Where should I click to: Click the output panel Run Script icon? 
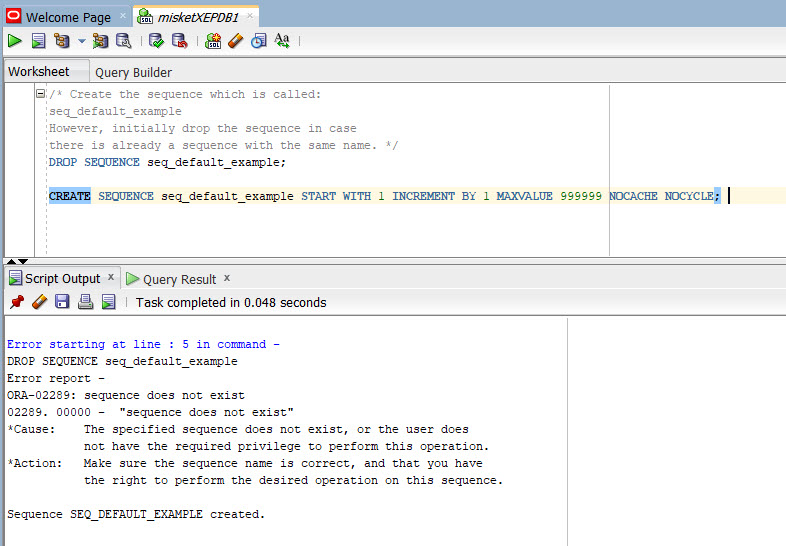tap(108, 301)
